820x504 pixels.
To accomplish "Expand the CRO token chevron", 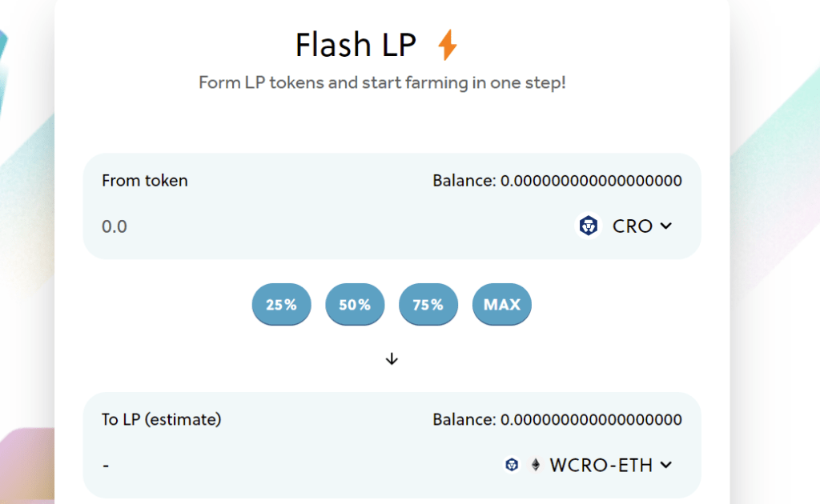I will 665,226.
